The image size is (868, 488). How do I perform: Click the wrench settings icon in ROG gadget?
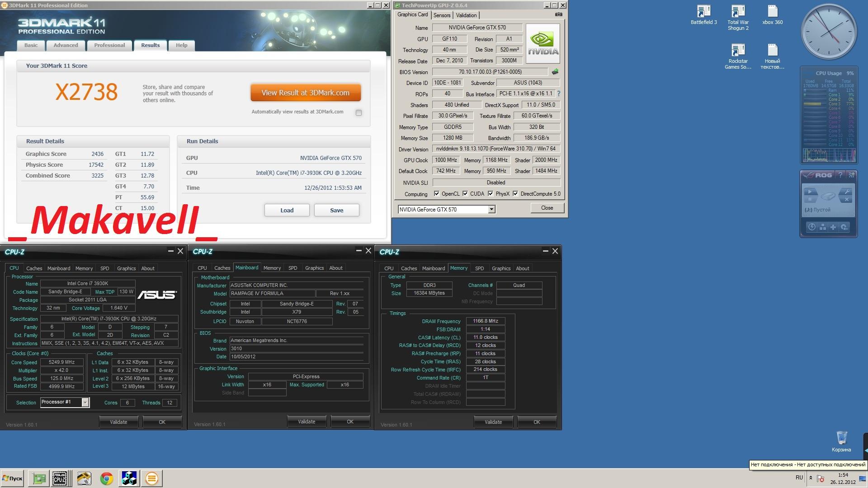[846, 192]
